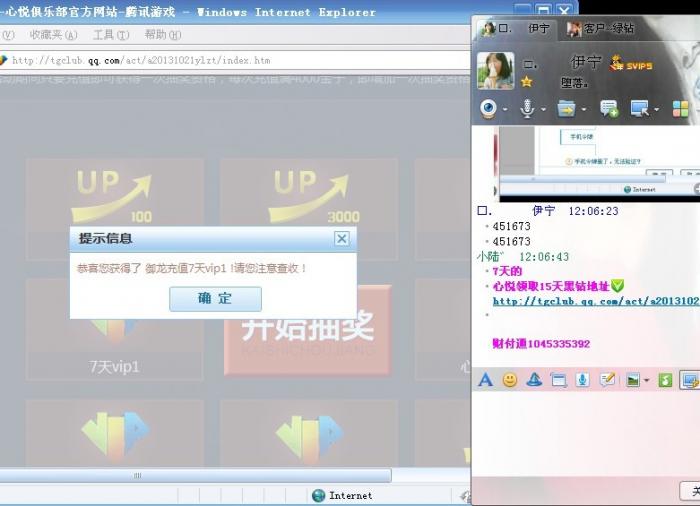Click the 小陆 12:06:43 message header
700x506 pixels.
(523, 257)
